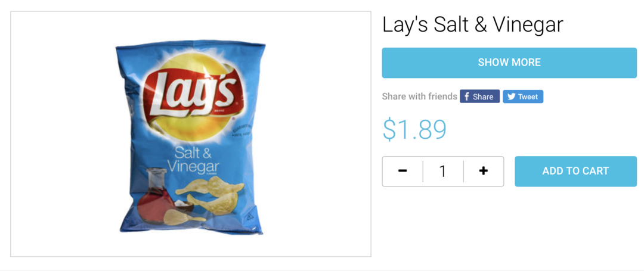Screen dimensions: 644x271
Task: Select the quantity input field showing 1
Action: (x=442, y=171)
